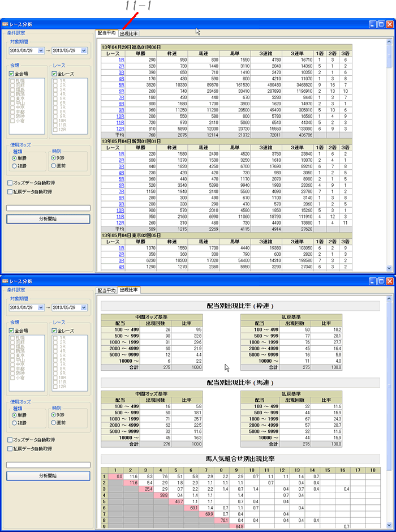
Task: Open 12R link under 13年05月04日新潟 results
Action: coord(120,222)
